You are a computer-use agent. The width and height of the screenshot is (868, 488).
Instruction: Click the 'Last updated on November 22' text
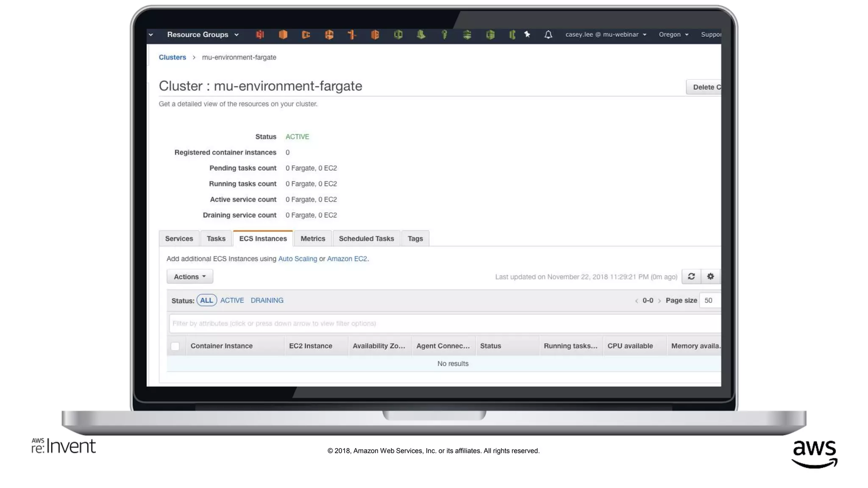click(x=586, y=277)
